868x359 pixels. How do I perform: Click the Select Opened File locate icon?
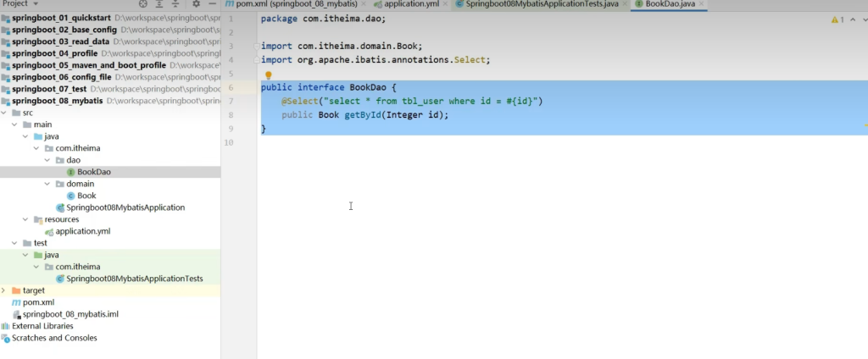142,4
